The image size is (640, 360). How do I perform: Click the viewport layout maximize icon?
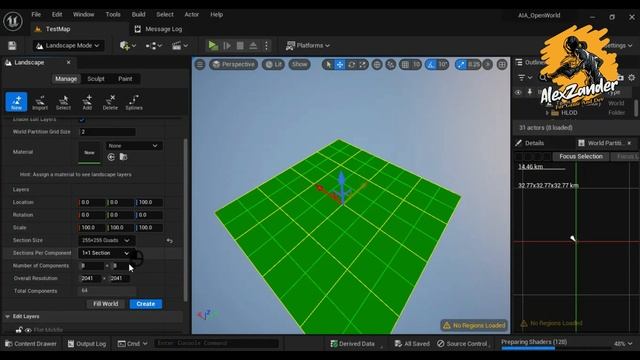pos(502,64)
